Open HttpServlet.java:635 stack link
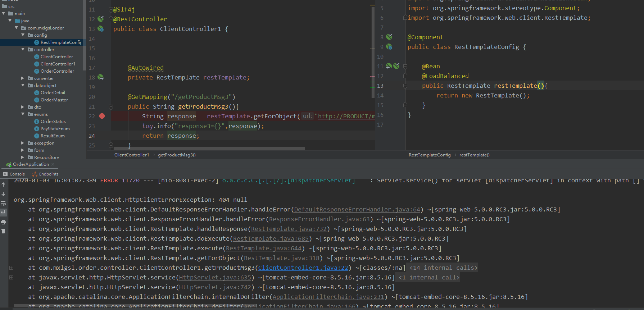644x310 pixels. (215, 277)
